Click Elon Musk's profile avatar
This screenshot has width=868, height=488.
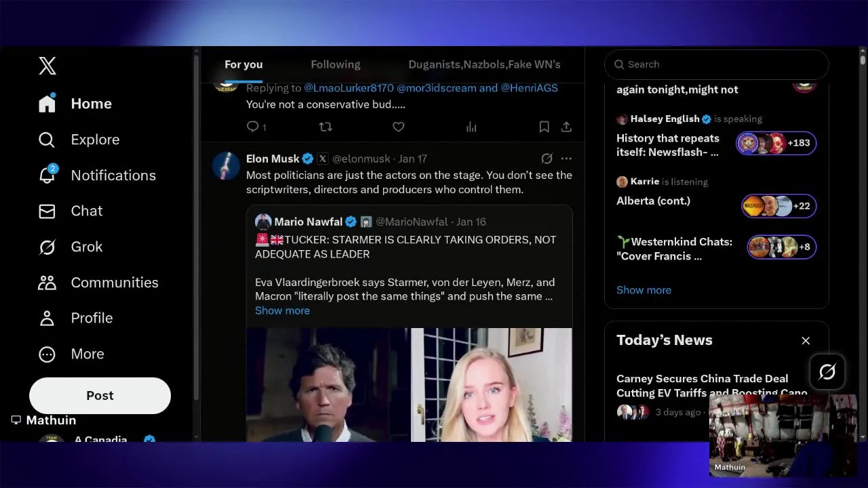point(225,165)
